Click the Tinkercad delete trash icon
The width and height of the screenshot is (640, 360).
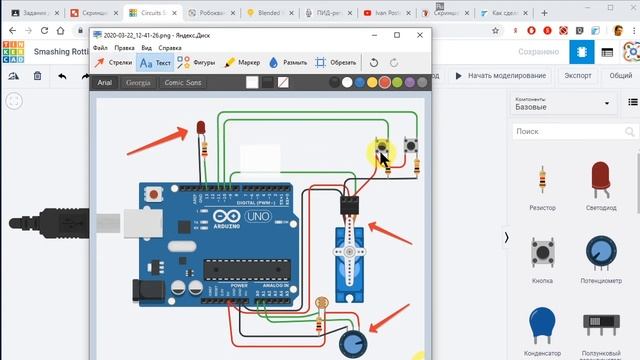click(x=38, y=76)
